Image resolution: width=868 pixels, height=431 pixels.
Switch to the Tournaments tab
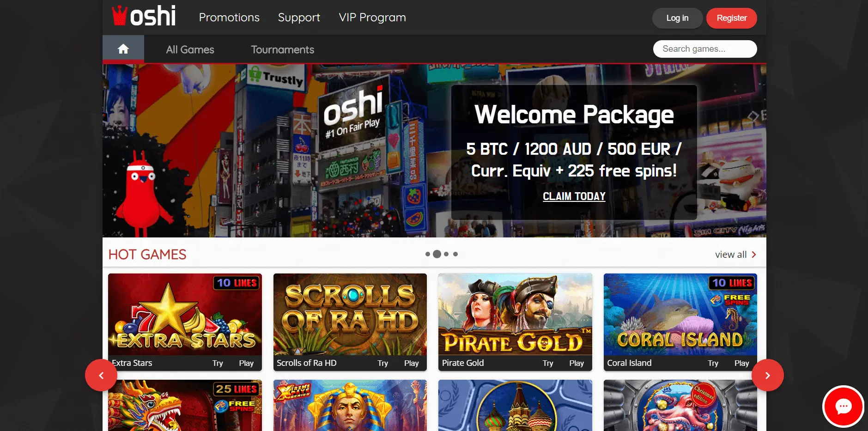[282, 49]
